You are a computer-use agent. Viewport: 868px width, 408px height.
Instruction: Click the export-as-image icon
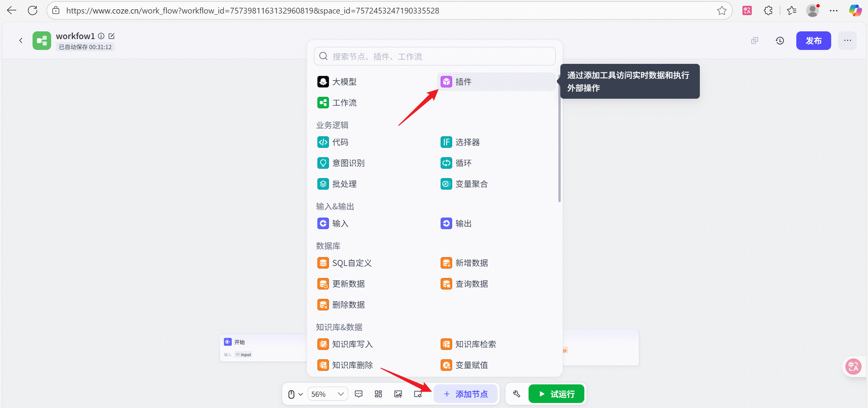pos(398,394)
